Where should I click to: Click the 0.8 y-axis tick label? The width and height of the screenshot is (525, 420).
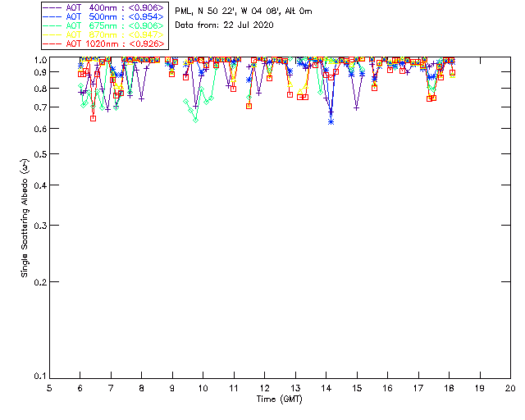[40, 89]
